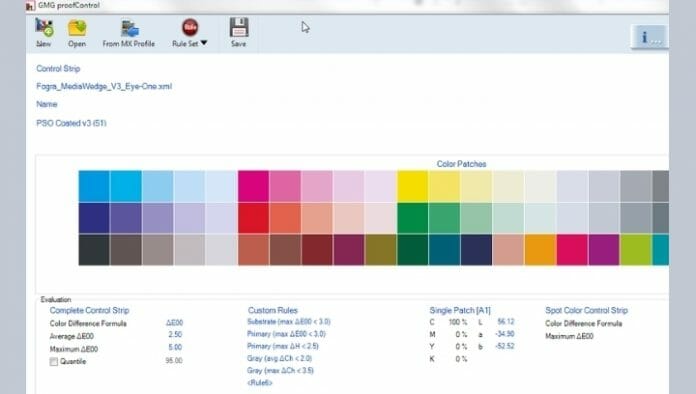Pick the solid magenta color patch
Viewport: 696px width, 394px height.
tap(253, 186)
